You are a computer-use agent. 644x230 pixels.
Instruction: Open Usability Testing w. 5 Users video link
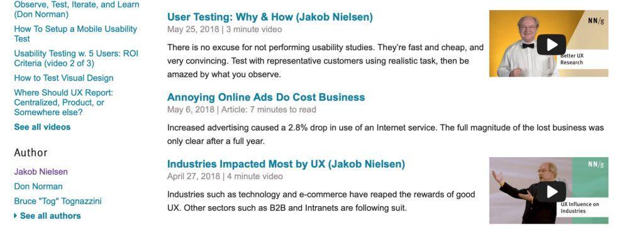click(x=76, y=58)
